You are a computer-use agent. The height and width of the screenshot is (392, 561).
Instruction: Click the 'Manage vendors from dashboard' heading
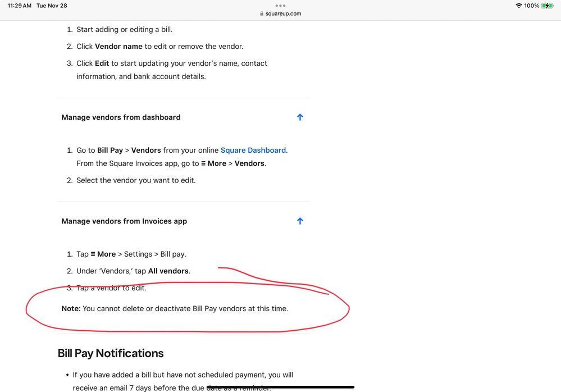tap(121, 117)
